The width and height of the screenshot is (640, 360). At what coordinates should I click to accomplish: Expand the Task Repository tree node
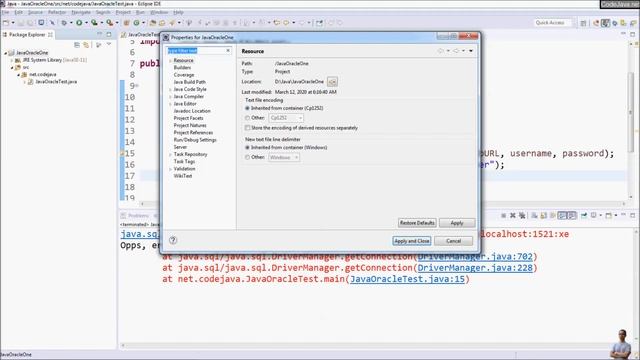(x=170, y=155)
